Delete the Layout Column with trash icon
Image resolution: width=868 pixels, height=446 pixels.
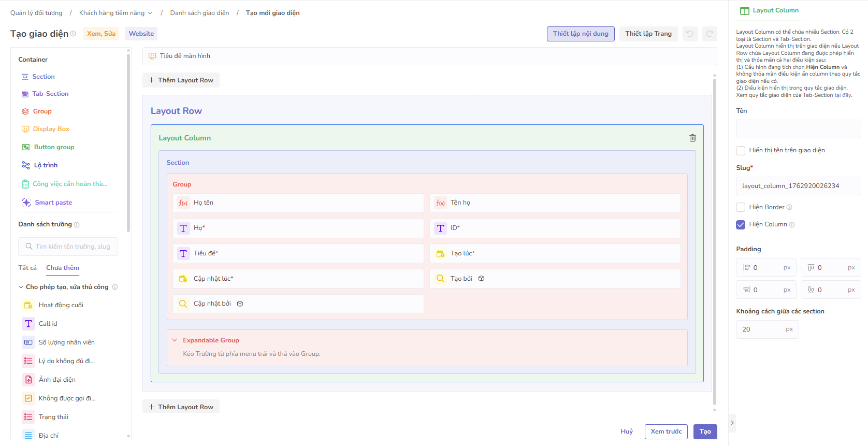click(x=692, y=138)
